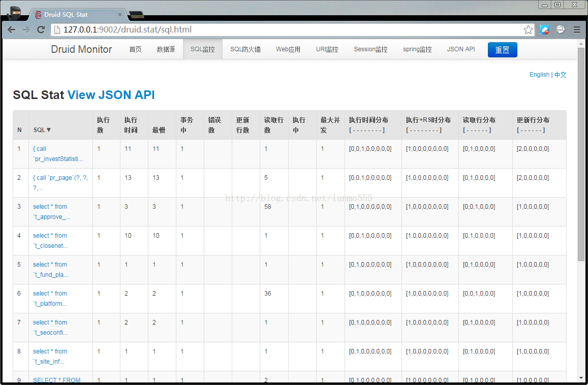Open the SQL防火墙 nav item
The width and height of the screenshot is (588, 385).
tap(245, 49)
